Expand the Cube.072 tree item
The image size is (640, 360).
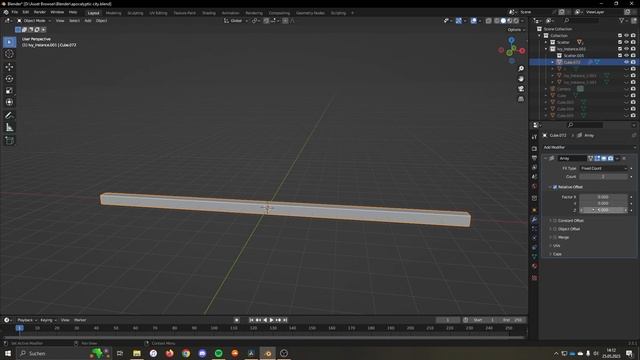(553, 62)
